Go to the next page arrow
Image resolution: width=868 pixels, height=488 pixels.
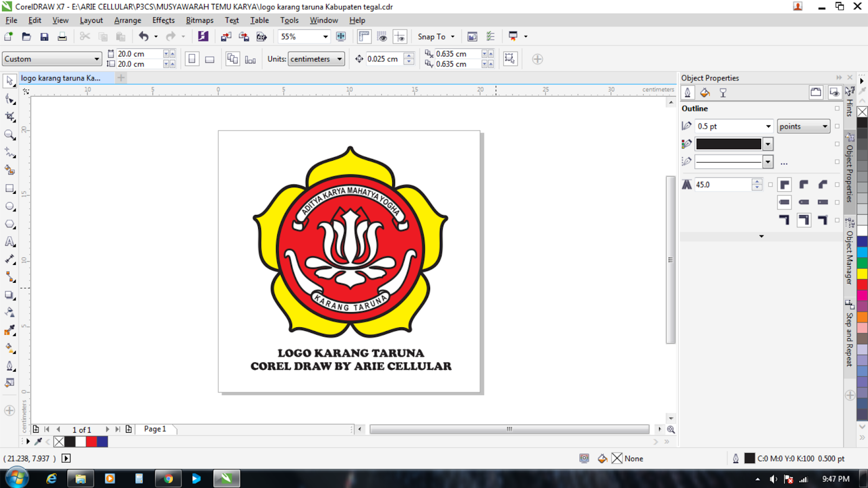[107, 429]
